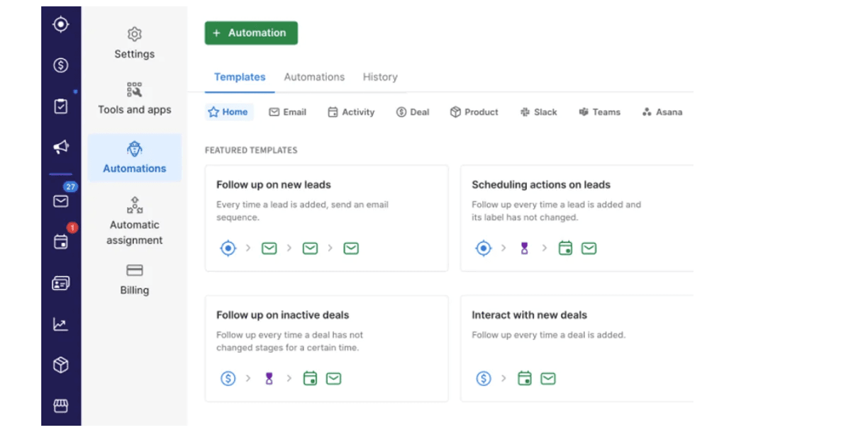Switch to the Templates tab

[240, 77]
